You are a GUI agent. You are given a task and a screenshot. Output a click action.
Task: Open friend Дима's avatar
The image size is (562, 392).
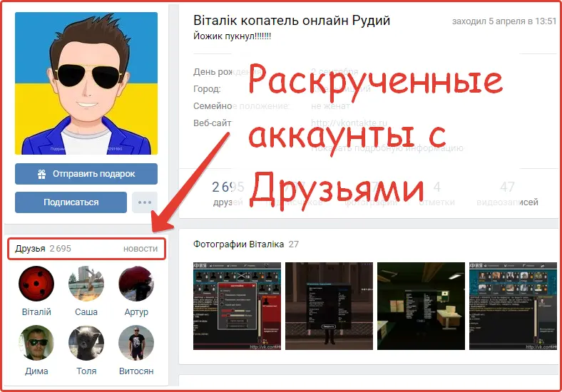pyautogui.click(x=36, y=343)
